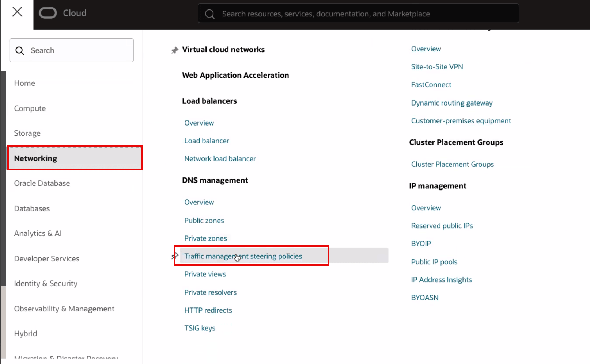Click the magnifier icon in the top search bar
This screenshot has height=364, width=590.
209,14
